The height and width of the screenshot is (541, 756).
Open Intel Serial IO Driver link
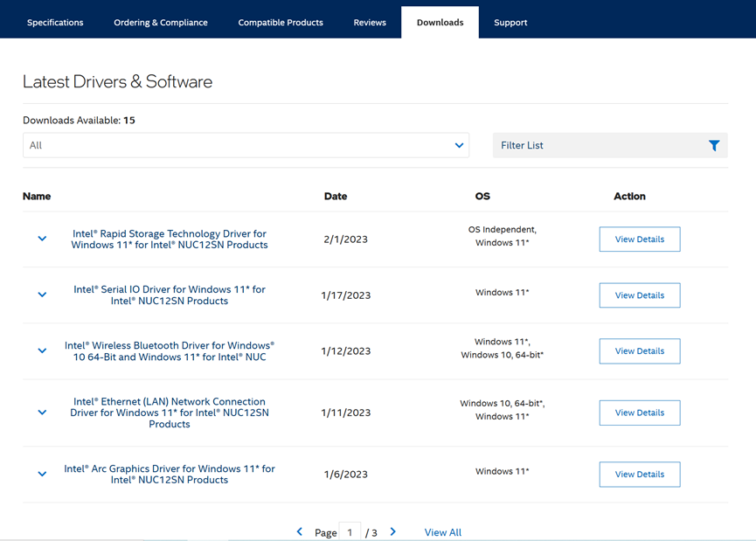click(x=170, y=295)
